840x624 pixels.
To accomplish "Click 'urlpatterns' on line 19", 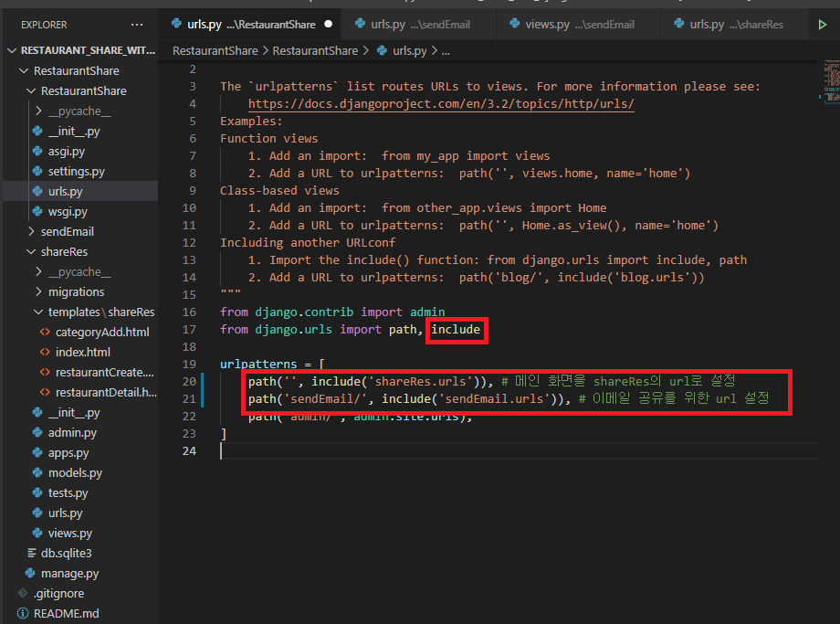I will [x=258, y=365].
